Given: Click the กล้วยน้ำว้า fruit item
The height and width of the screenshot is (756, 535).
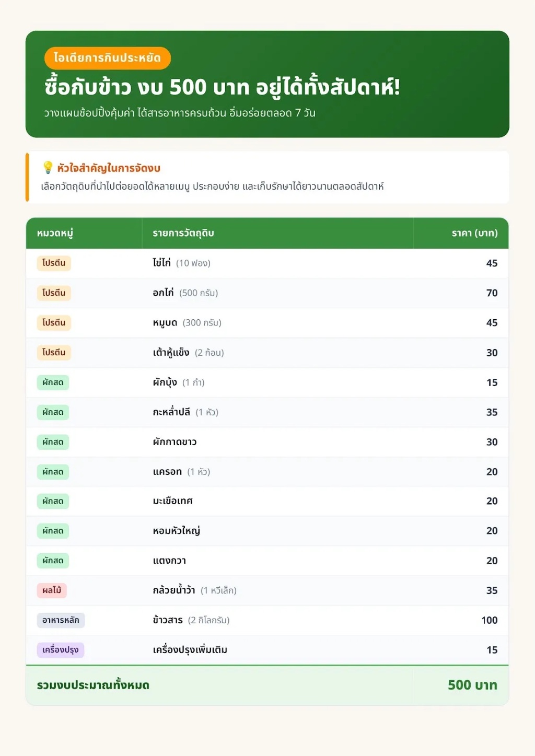Looking at the screenshot, I should pos(174,590).
